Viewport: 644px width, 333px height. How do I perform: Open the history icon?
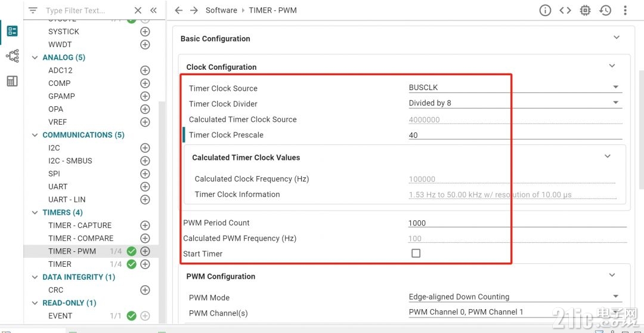pos(605,10)
